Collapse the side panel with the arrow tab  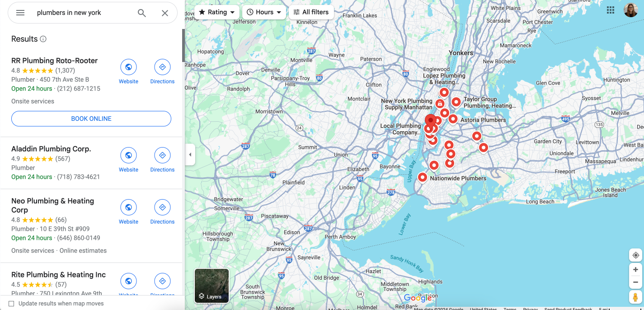click(x=190, y=155)
